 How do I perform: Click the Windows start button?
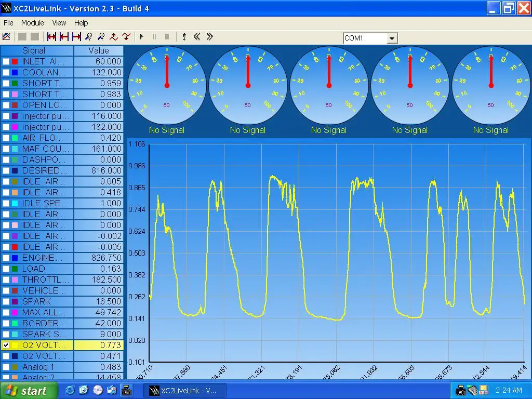(x=29, y=391)
